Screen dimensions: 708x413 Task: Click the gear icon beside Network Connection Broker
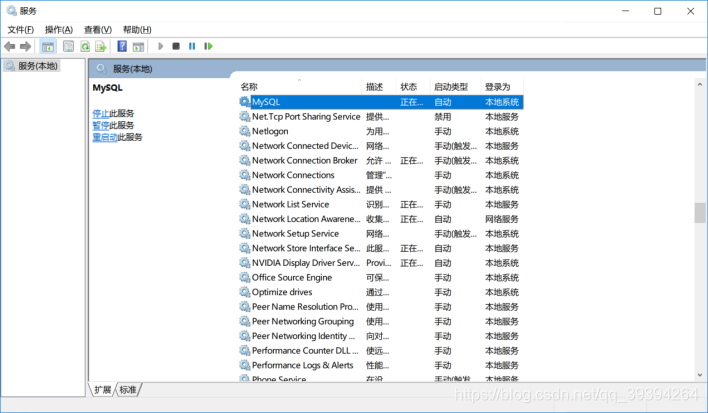click(244, 161)
